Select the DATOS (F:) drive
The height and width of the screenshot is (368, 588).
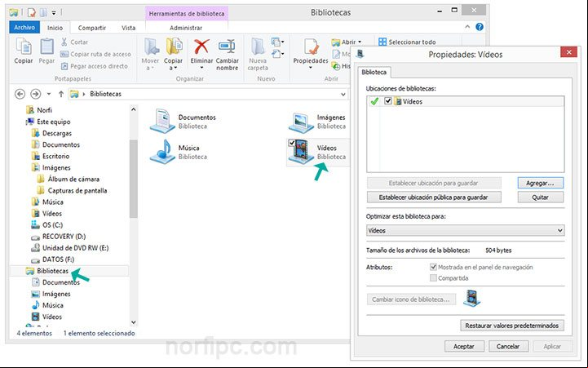click(x=53, y=259)
